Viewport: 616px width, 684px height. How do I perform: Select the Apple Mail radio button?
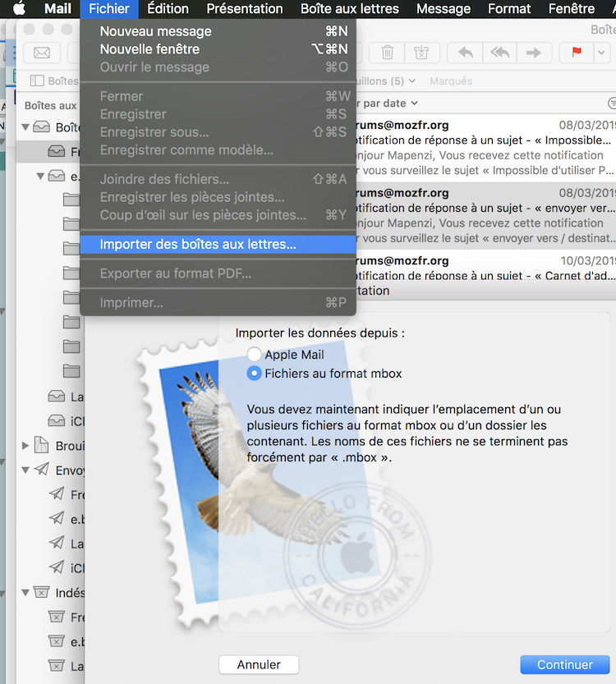click(x=255, y=354)
